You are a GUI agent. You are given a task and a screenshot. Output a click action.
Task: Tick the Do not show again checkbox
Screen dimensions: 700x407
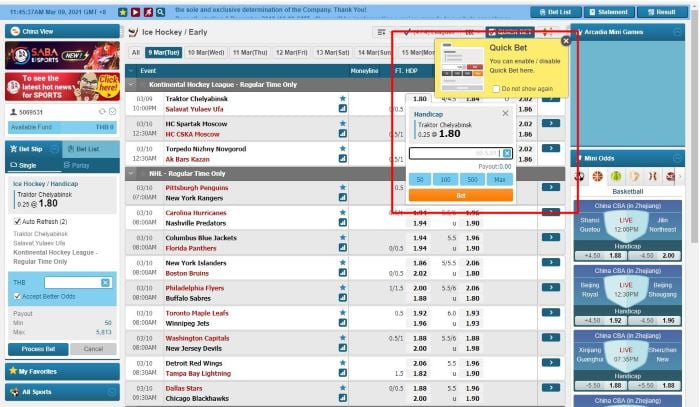[496, 89]
